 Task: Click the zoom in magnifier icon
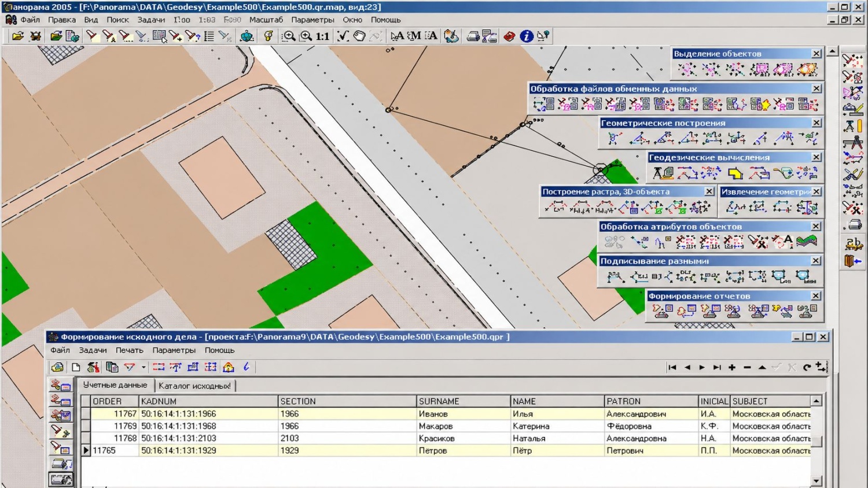click(288, 36)
